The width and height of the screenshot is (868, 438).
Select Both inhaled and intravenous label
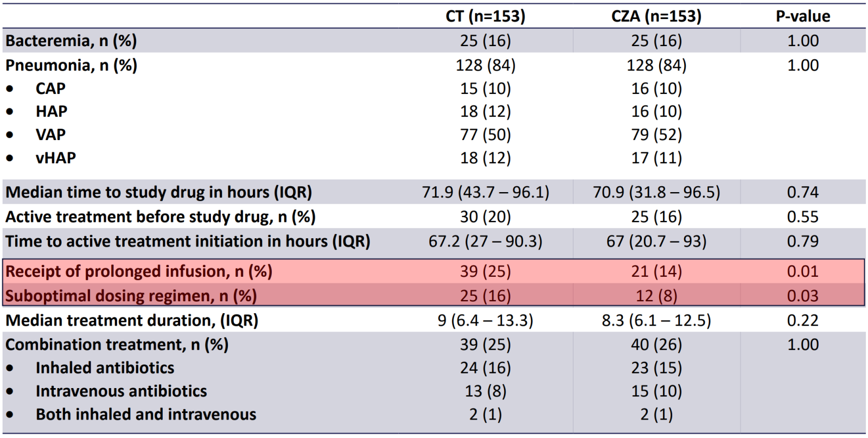tap(145, 415)
